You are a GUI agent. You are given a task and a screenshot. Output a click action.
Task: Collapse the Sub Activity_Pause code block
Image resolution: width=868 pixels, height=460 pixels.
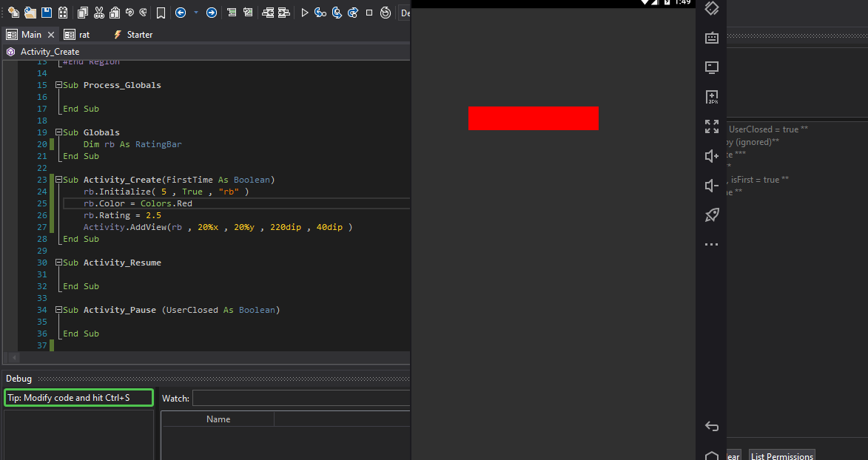[x=58, y=310]
